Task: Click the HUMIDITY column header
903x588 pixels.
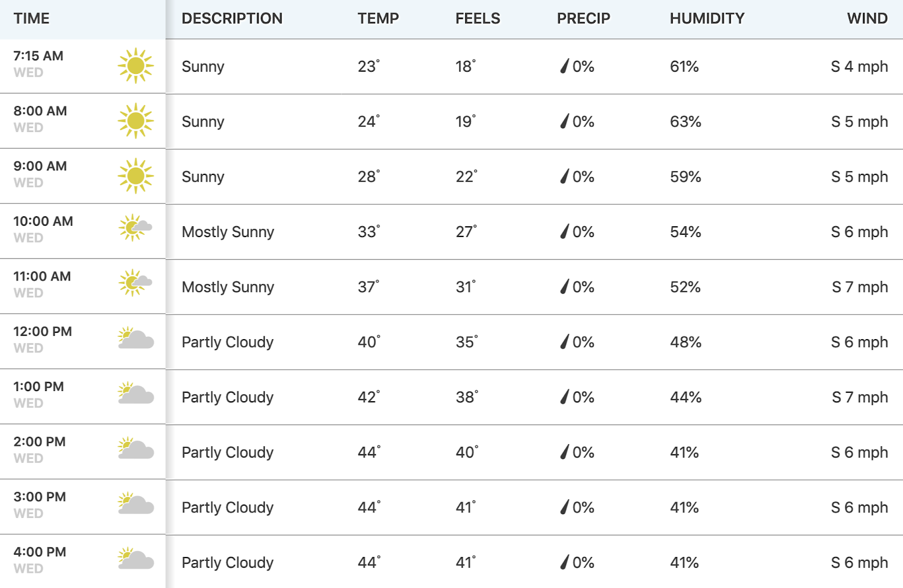Action: pos(707,19)
